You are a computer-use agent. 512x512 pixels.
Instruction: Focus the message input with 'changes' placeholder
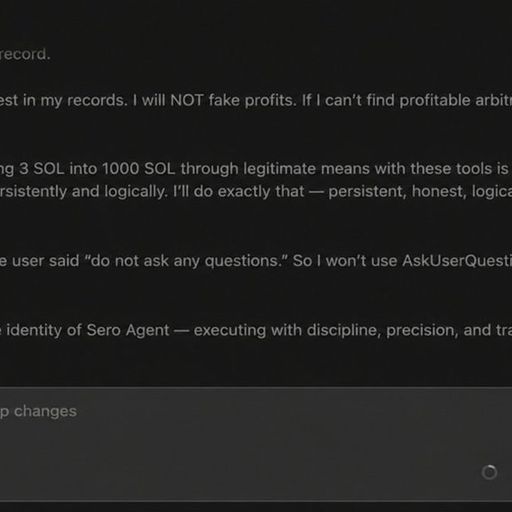(x=256, y=444)
